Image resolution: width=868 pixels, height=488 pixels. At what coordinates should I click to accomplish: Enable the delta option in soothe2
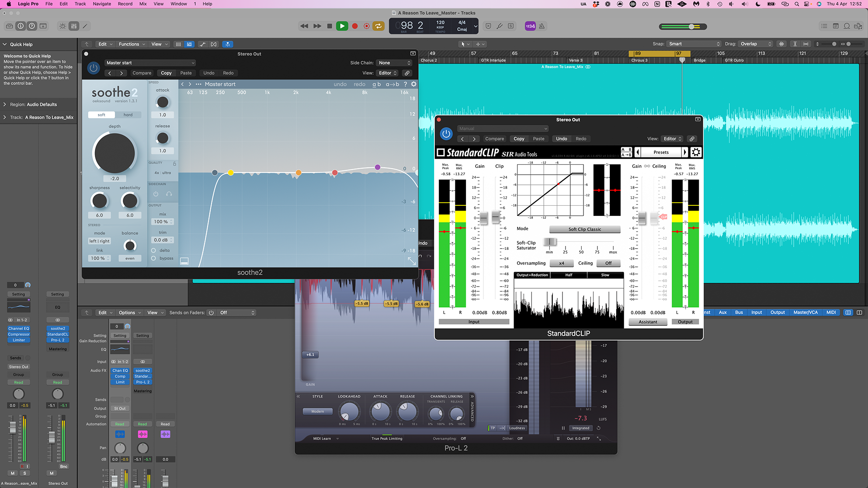pyautogui.click(x=153, y=250)
